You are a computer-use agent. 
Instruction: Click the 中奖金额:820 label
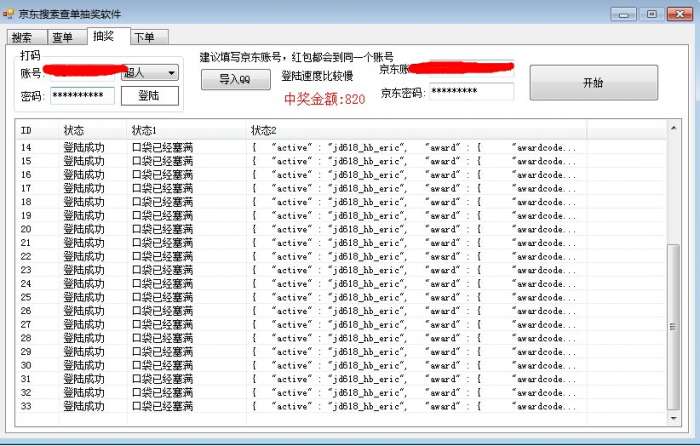point(325,99)
